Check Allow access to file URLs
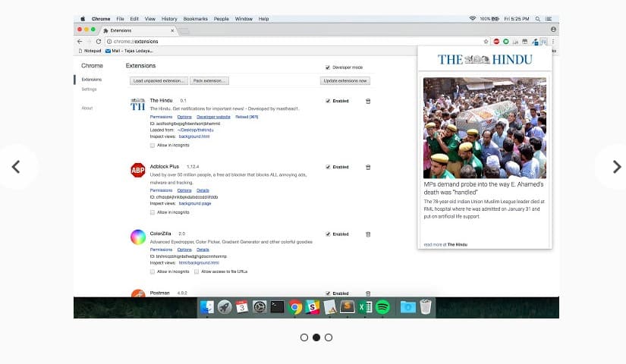Viewport: 626px width, 364px height. [197, 271]
